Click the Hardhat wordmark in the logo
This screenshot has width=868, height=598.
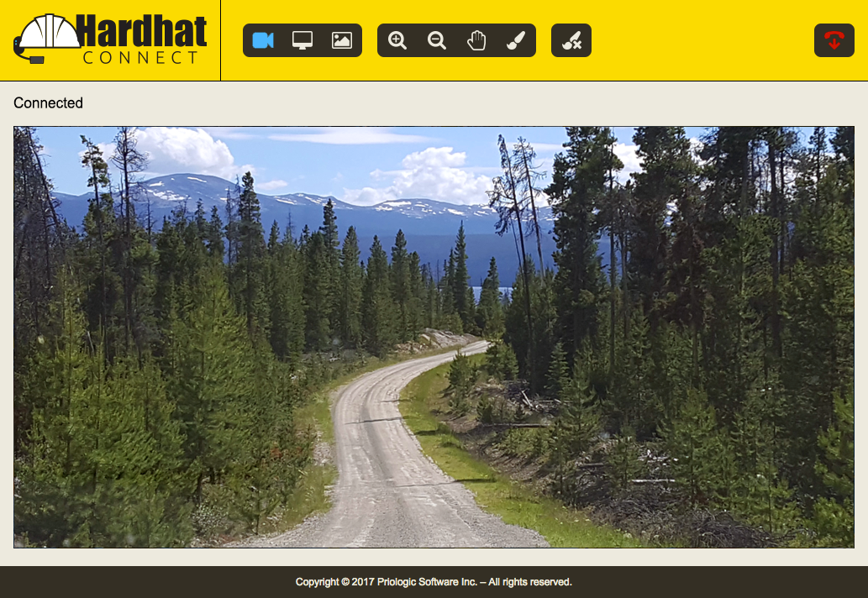(x=142, y=32)
